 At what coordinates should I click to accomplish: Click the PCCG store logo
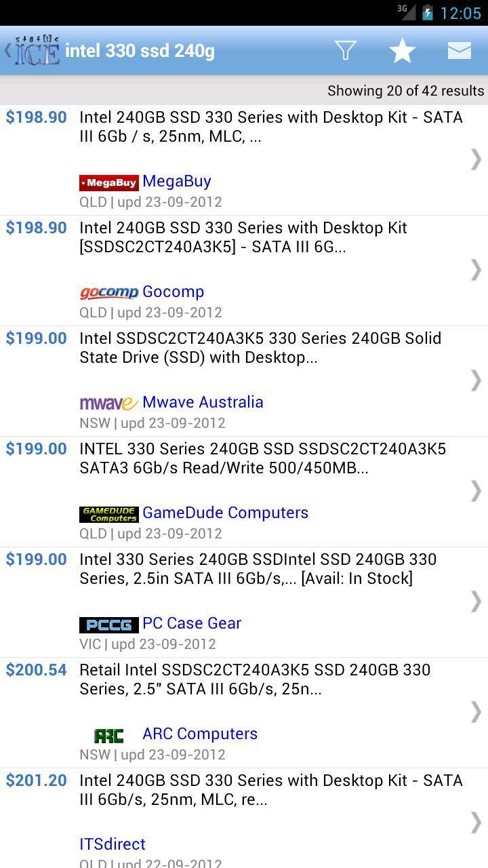pos(108,623)
